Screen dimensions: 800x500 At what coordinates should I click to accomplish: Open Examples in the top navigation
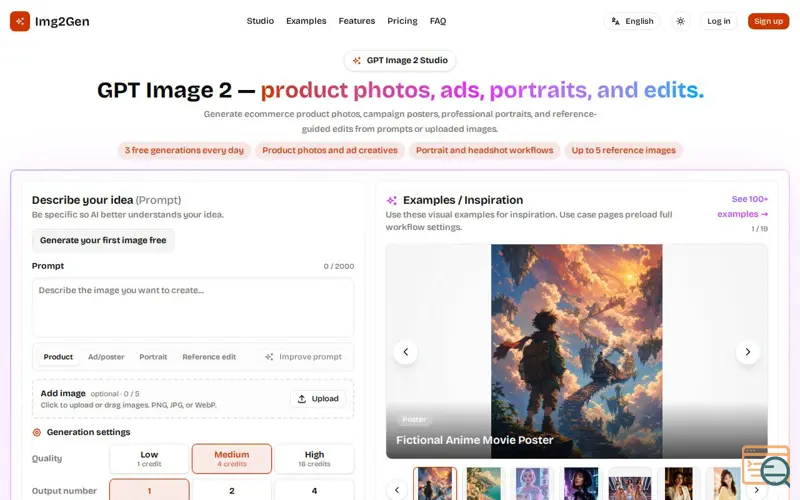point(306,21)
